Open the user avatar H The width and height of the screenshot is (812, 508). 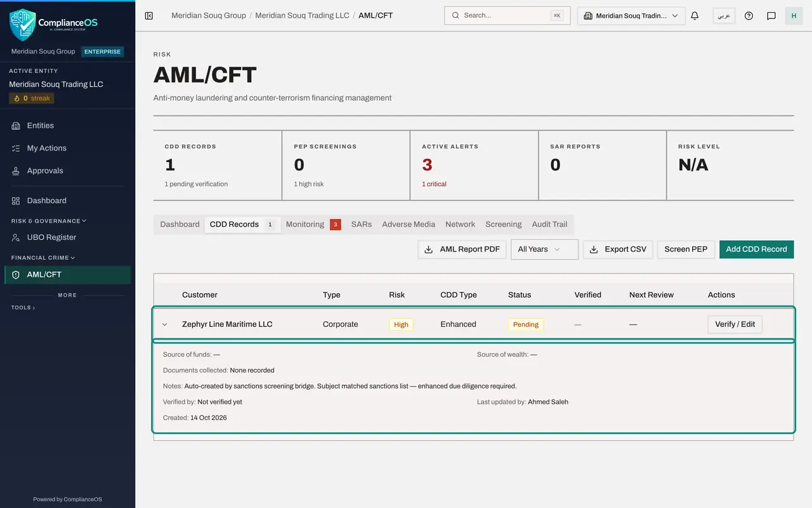794,16
